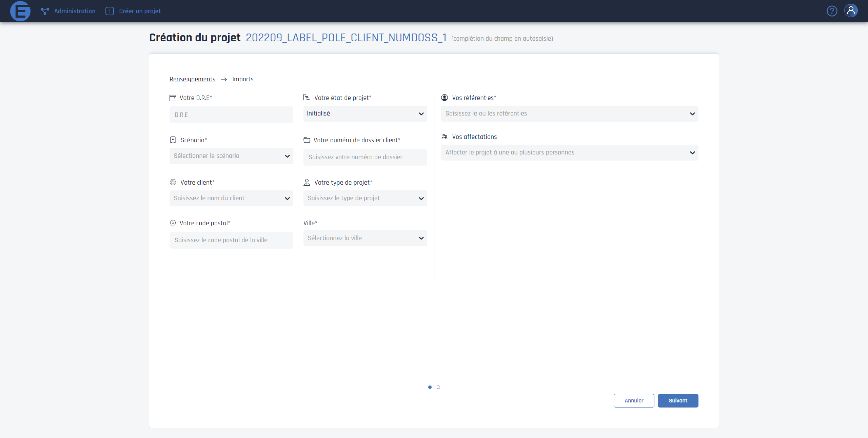
Task: Click the location pin icon by code postal
Action: [x=173, y=223]
